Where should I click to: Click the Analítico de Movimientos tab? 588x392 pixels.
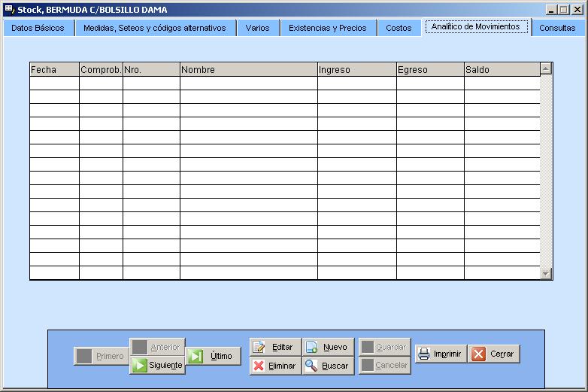(x=475, y=26)
